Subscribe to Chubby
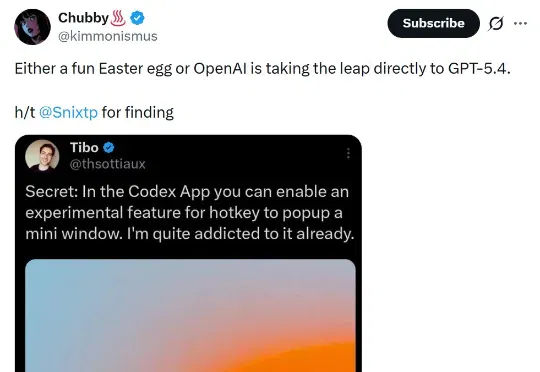The image size is (540, 372). click(x=434, y=23)
